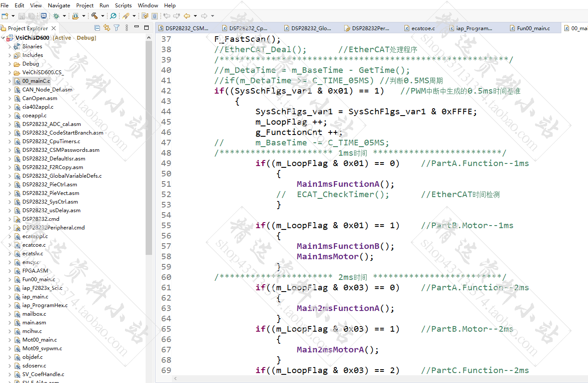Open the Window menu
This screenshot has height=383, width=588.
(x=148, y=6)
